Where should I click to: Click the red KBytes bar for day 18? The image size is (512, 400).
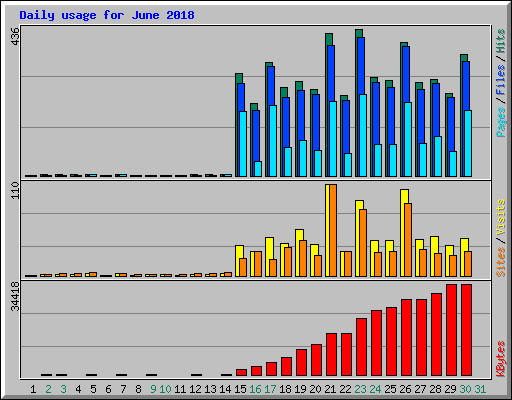[286, 367]
